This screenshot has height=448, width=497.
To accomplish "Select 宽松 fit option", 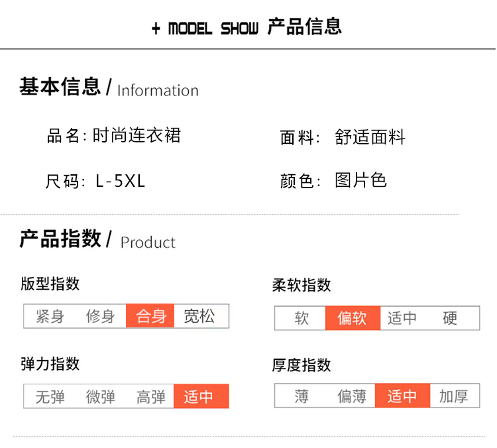I will [x=199, y=316].
